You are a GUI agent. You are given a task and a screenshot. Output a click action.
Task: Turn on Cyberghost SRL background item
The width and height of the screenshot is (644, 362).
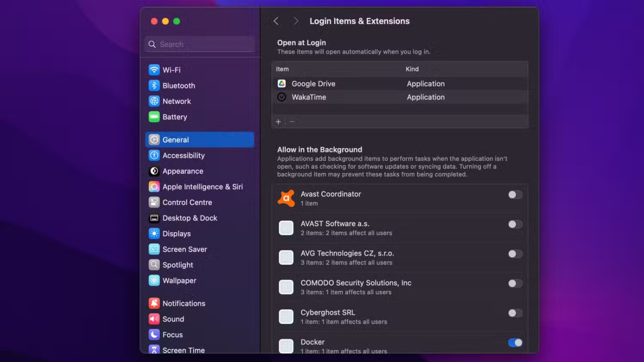tap(515, 313)
